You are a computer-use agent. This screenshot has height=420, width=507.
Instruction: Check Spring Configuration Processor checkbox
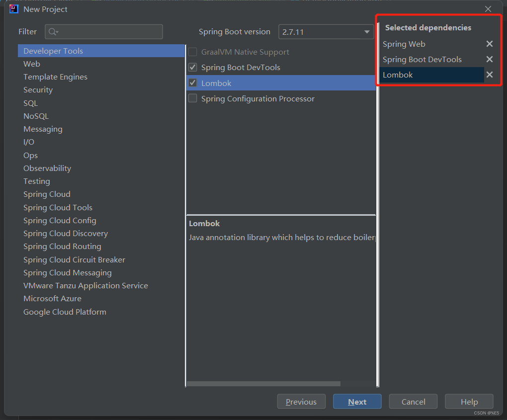(x=193, y=98)
